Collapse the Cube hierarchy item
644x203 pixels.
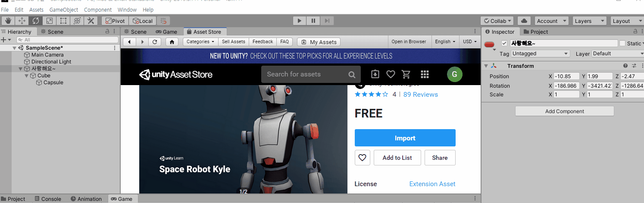[x=26, y=76]
